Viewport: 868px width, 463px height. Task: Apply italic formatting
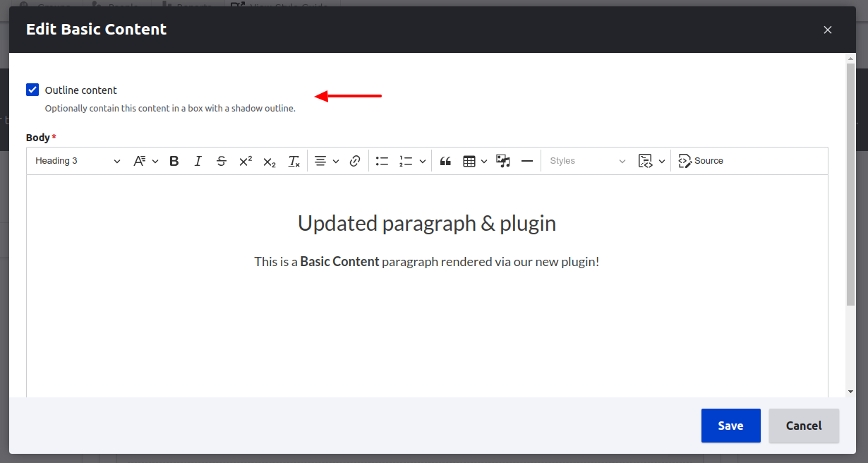coord(198,160)
